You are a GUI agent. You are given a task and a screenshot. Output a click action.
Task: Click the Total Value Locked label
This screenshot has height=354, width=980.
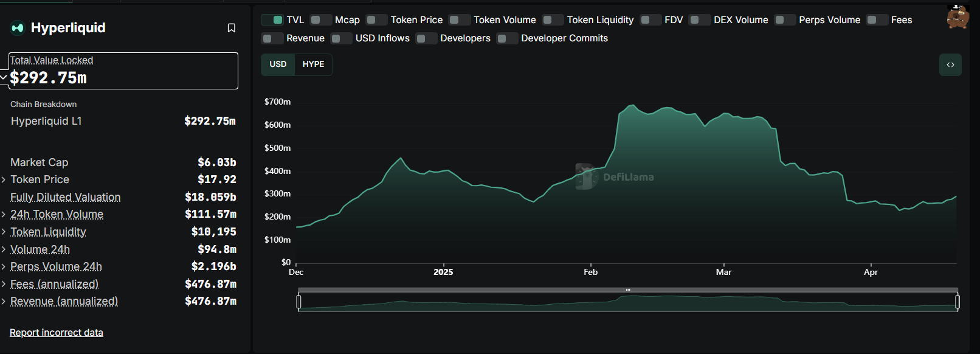tap(52, 60)
